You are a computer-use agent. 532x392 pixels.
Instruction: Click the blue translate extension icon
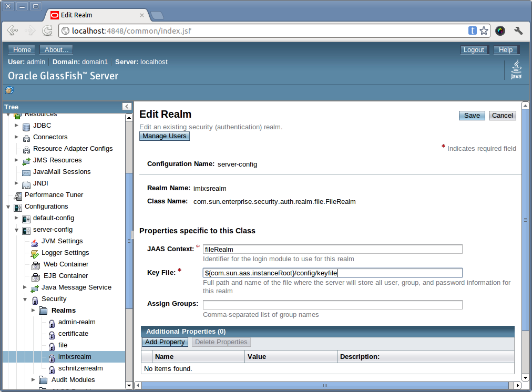[x=472, y=30]
